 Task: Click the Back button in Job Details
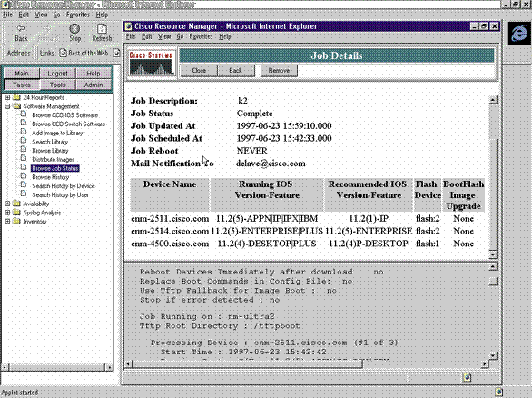tap(235, 71)
